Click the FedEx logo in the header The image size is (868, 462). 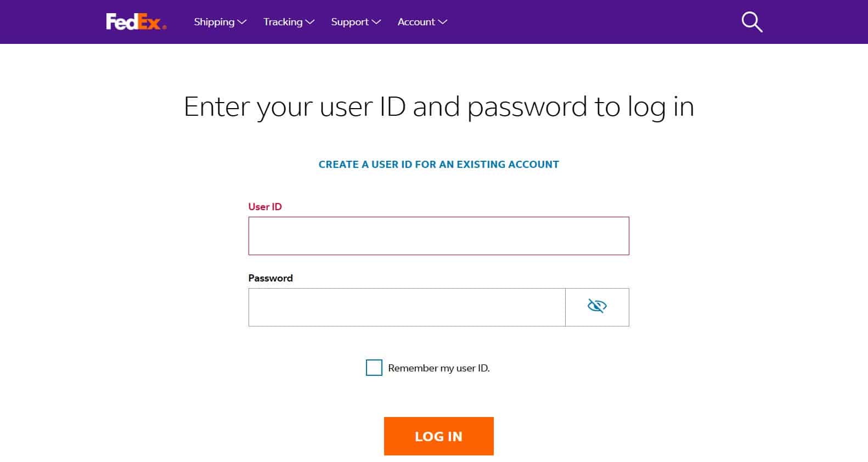[x=136, y=22]
